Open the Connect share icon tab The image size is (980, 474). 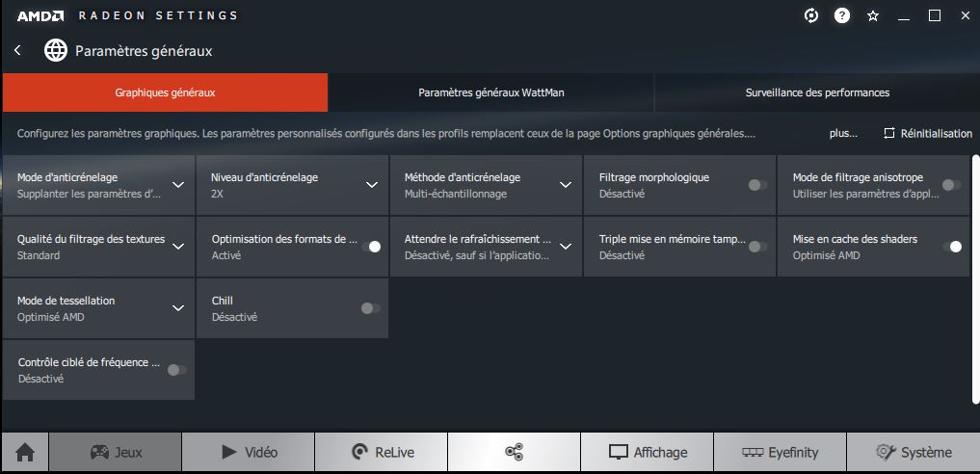(x=514, y=452)
